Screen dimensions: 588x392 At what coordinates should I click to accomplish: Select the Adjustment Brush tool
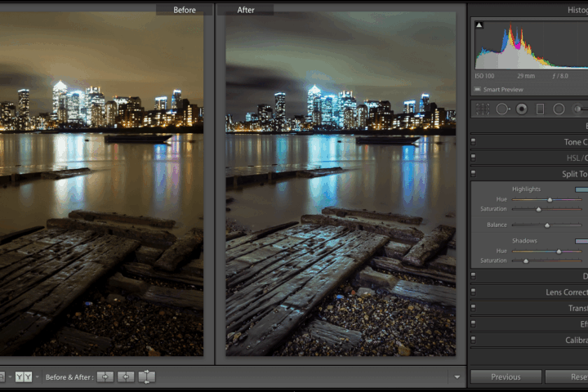coord(579,109)
